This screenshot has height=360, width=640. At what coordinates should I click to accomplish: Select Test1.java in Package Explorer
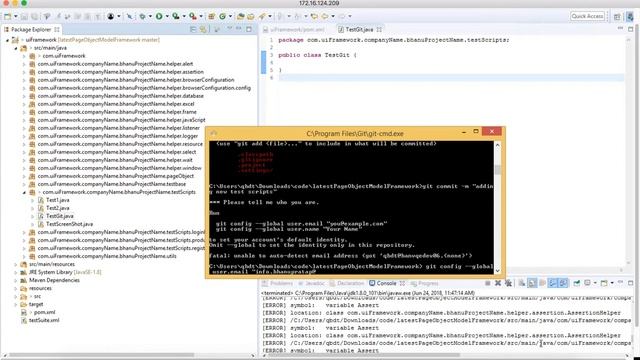[58, 200]
